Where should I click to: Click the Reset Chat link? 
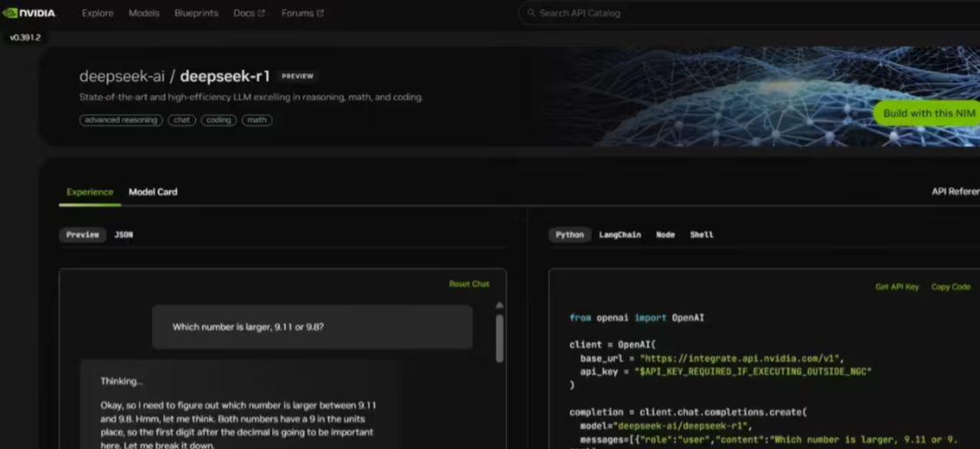click(x=469, y=284)
